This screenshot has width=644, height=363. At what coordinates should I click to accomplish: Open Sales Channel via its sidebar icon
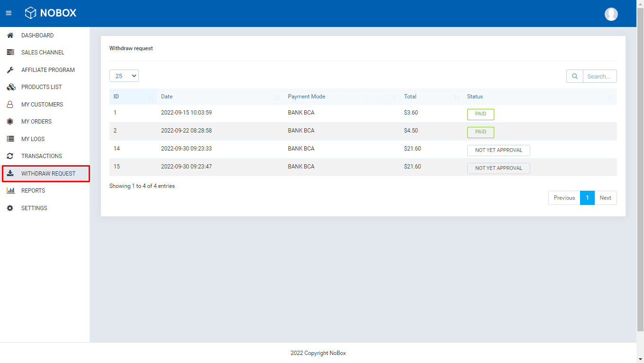[10, 52]
